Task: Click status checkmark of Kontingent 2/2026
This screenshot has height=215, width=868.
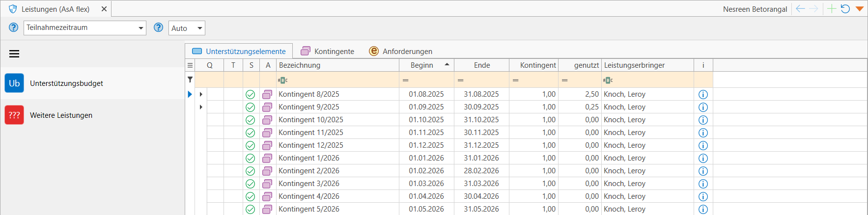Action: pos(251,171)
